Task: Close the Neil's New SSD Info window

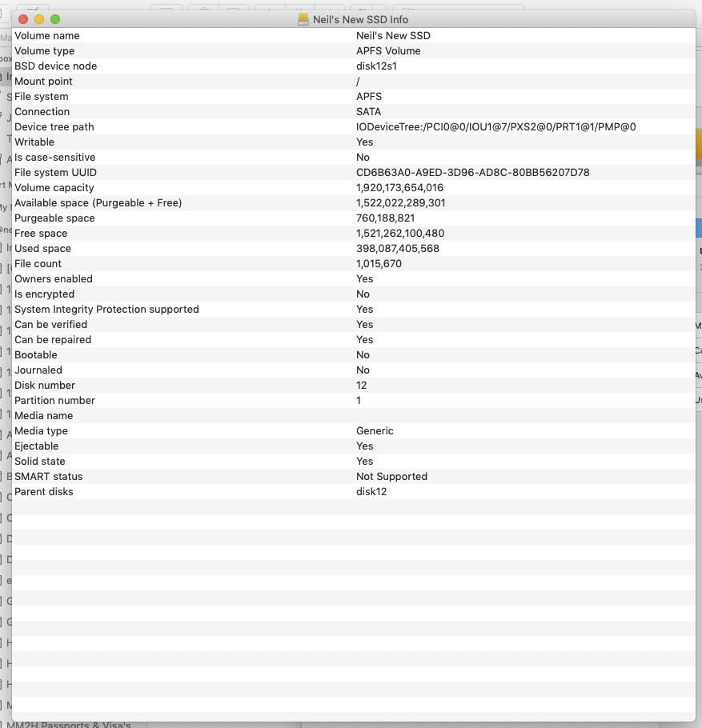Action: point(23,19)
